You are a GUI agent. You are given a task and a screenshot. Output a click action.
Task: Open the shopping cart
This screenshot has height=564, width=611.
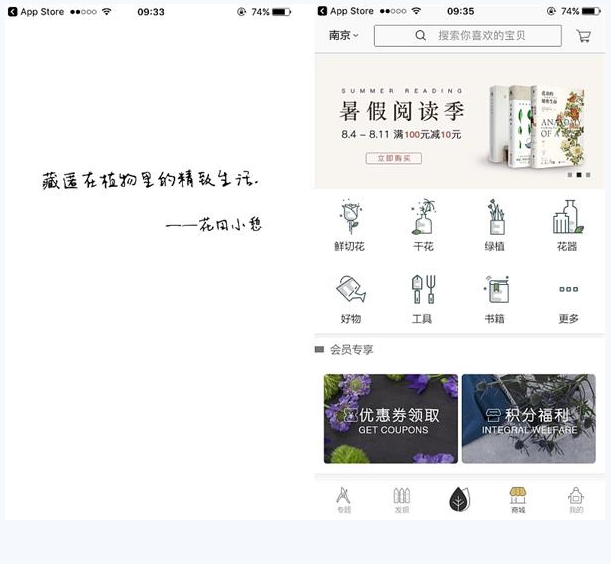[583, 36]
